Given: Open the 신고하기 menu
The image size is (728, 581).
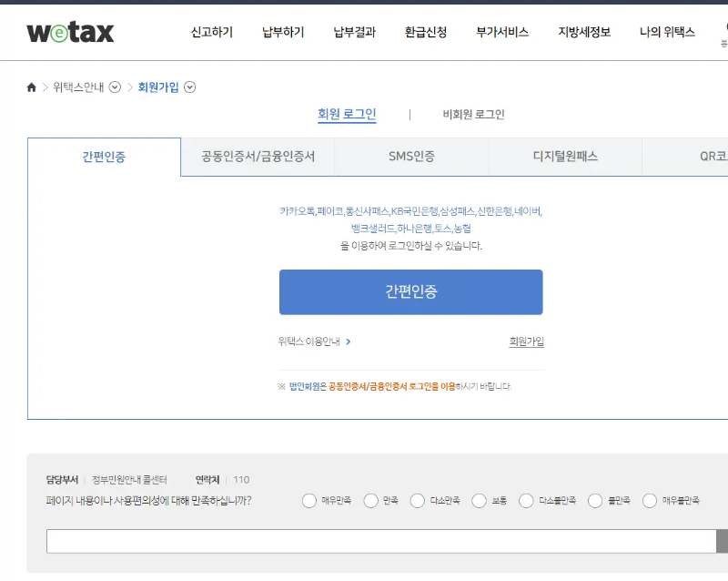Looking at the screenshot, I should [211, 30].
